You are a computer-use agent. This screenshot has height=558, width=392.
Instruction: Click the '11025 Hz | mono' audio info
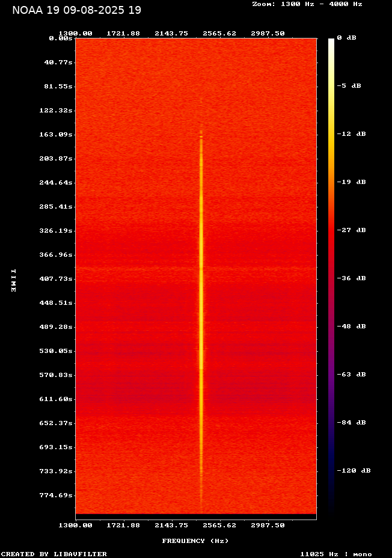(x=336, y=554)
